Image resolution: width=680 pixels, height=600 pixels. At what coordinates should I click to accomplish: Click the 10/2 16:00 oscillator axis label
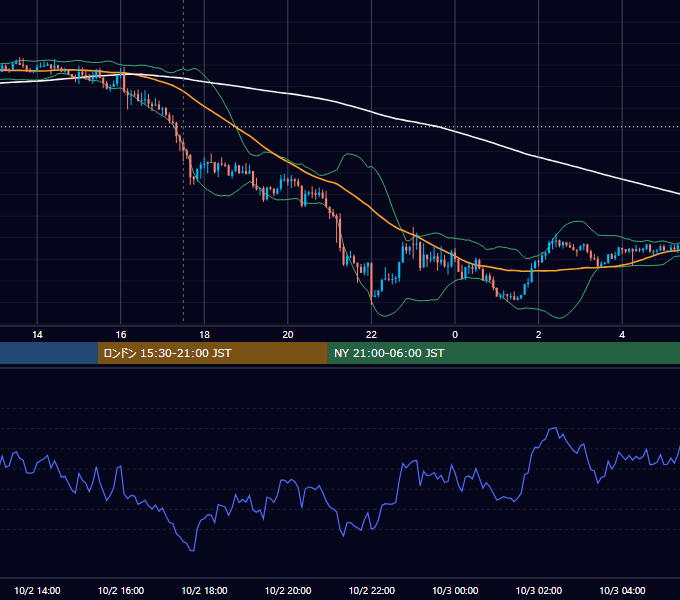pyautogui.click(x=121, y=590)
